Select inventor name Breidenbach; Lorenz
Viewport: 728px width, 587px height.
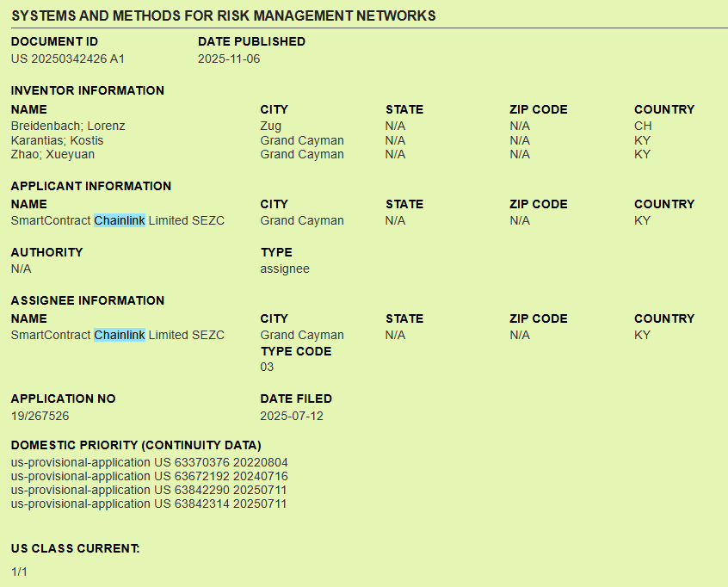tap(68, 126)
